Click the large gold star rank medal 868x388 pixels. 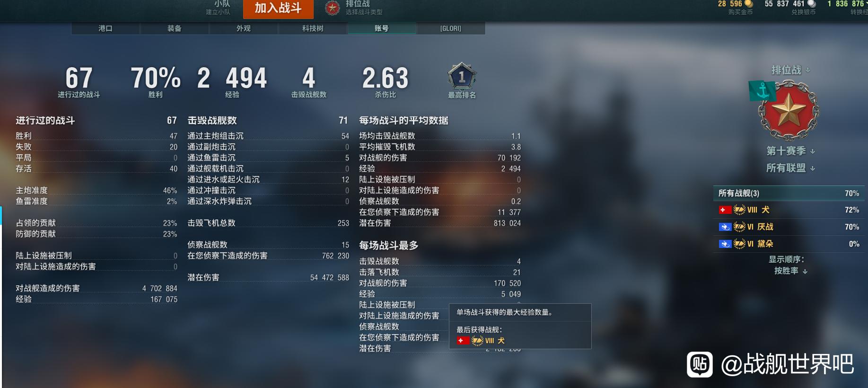(x=789, y=110)
